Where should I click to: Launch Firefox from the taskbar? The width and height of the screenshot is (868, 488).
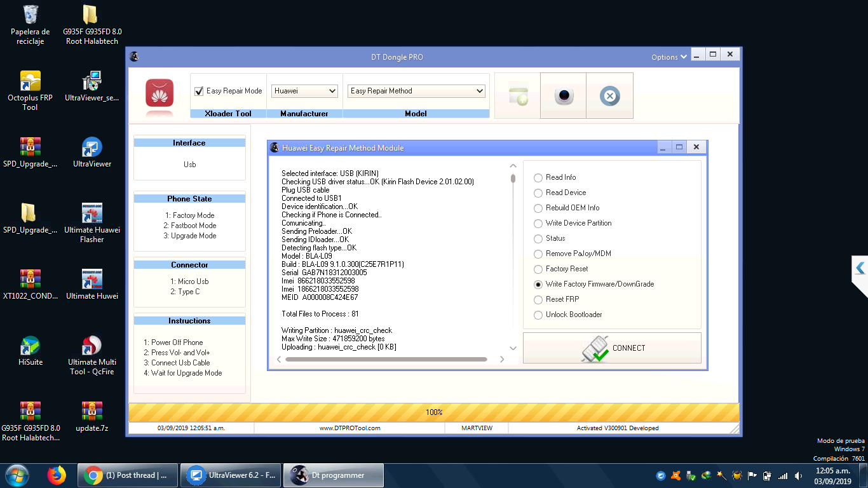(57, 475)
